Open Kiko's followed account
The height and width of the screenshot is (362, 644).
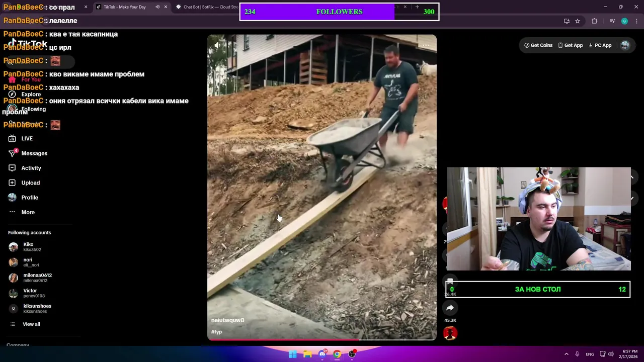25,247
